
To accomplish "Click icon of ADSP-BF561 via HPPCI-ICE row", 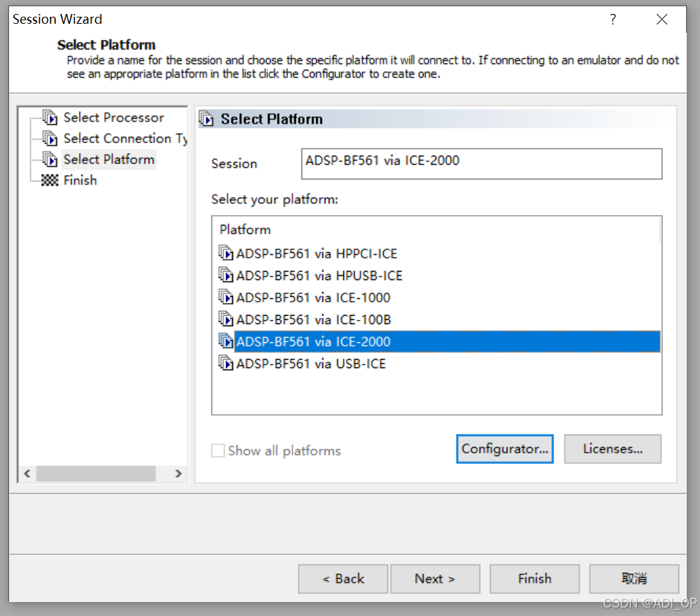I will tap(226, 253).
